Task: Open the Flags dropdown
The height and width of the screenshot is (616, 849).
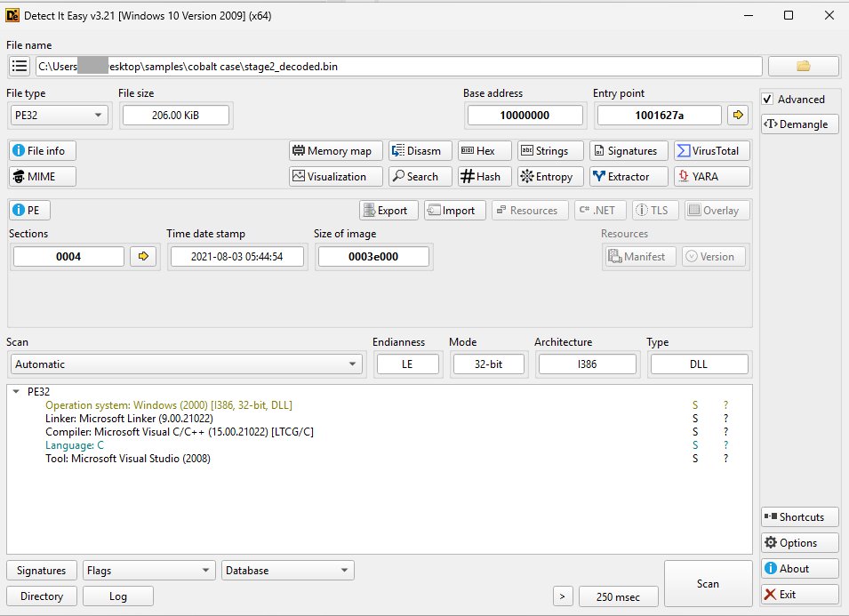Action: click(148, 570)
